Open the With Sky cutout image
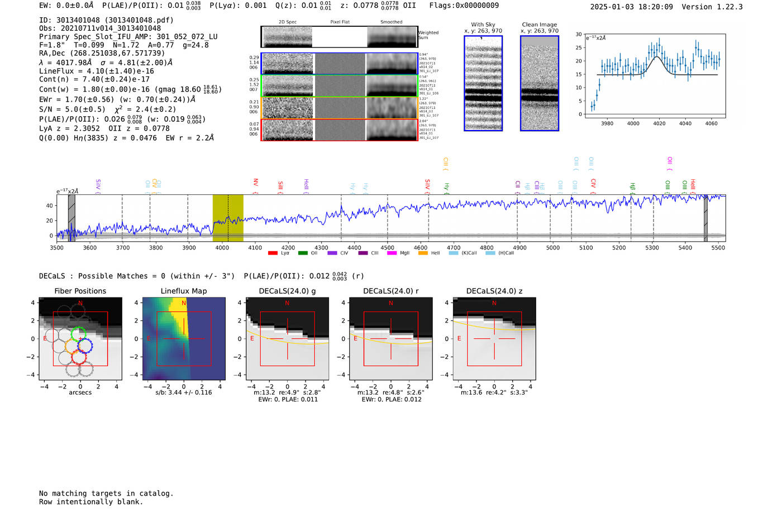 click(483, 83)
